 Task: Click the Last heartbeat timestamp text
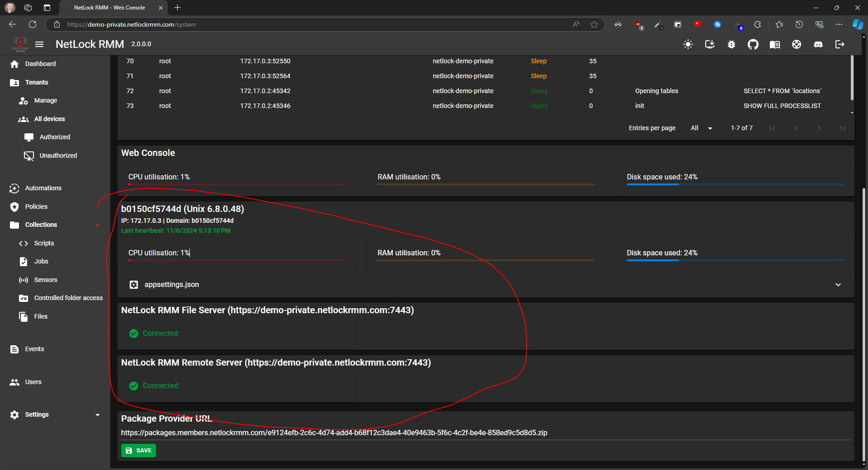(176, 231)
